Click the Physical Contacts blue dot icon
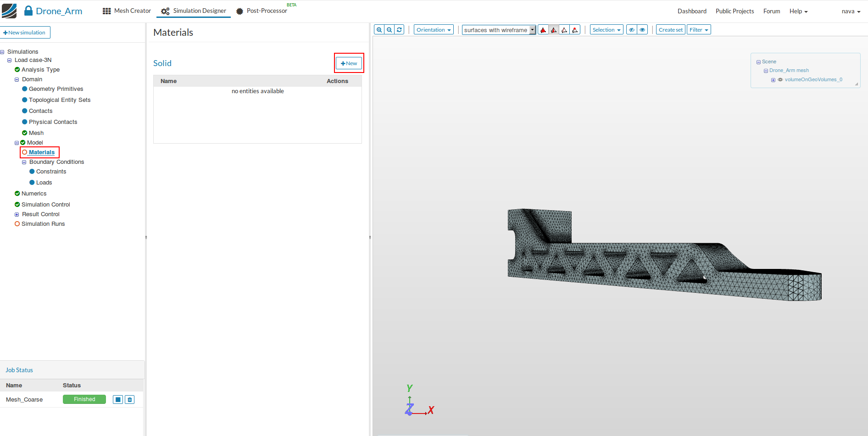This screenshot has height=436, width=868. [25, 122]
